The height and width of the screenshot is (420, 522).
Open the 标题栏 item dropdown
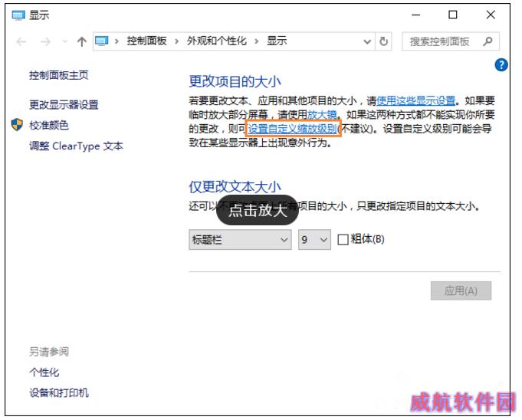click(x=240, y=240)
